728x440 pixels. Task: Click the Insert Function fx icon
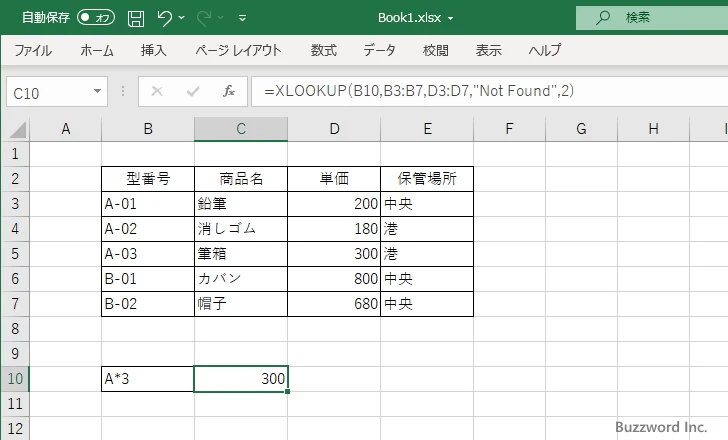point(228,91)
